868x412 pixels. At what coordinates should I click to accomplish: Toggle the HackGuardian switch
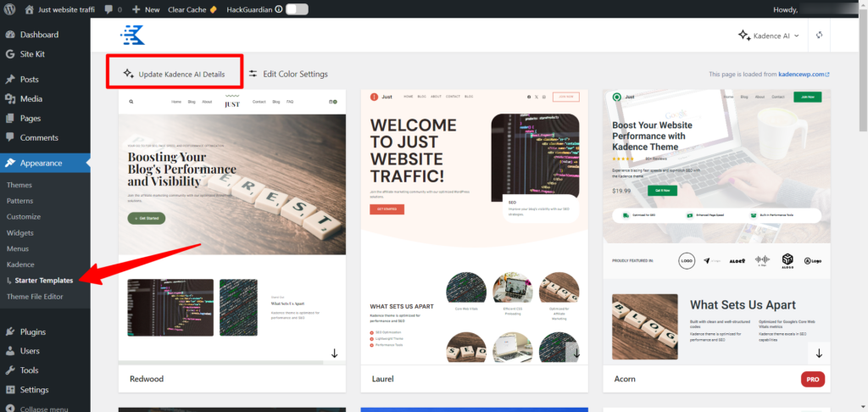click(297, 9)
